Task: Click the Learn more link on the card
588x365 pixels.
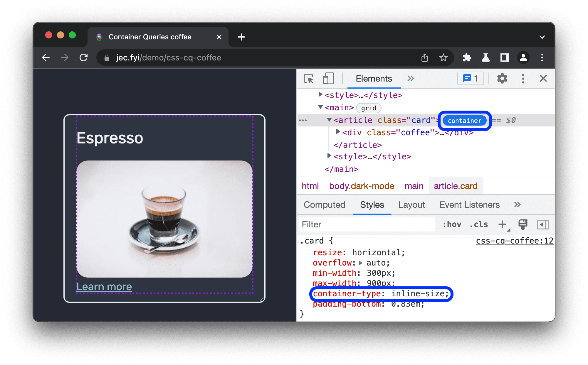Action: 104,287
